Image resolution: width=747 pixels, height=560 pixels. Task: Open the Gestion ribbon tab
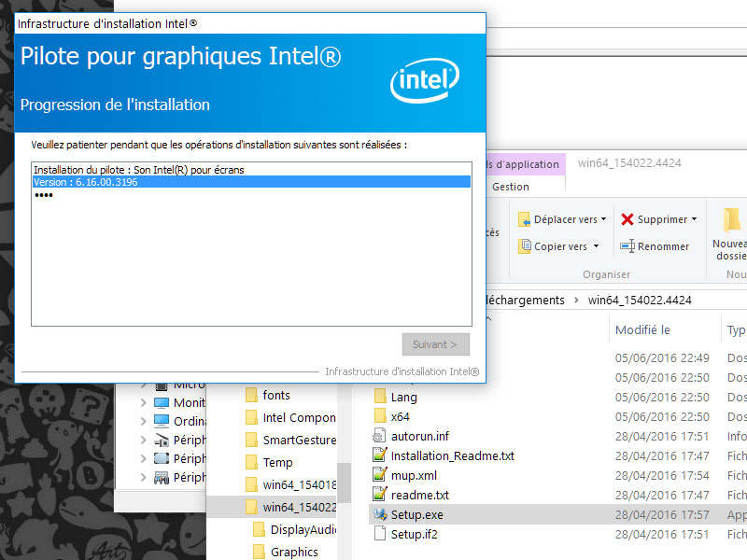(x=510, y=187)
